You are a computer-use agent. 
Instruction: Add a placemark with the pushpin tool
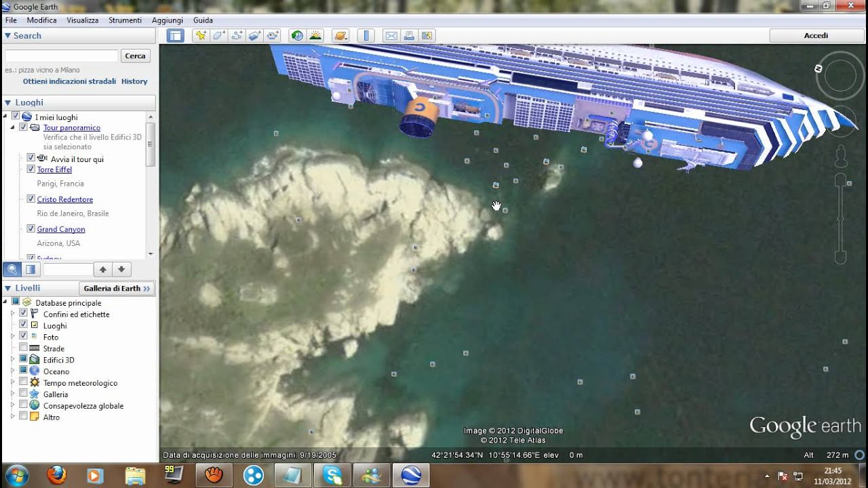pos(200,36)
